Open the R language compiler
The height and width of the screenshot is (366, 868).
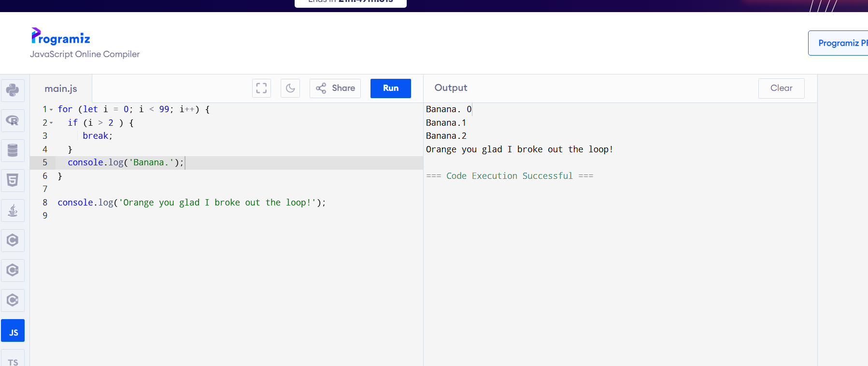(13, 120)
